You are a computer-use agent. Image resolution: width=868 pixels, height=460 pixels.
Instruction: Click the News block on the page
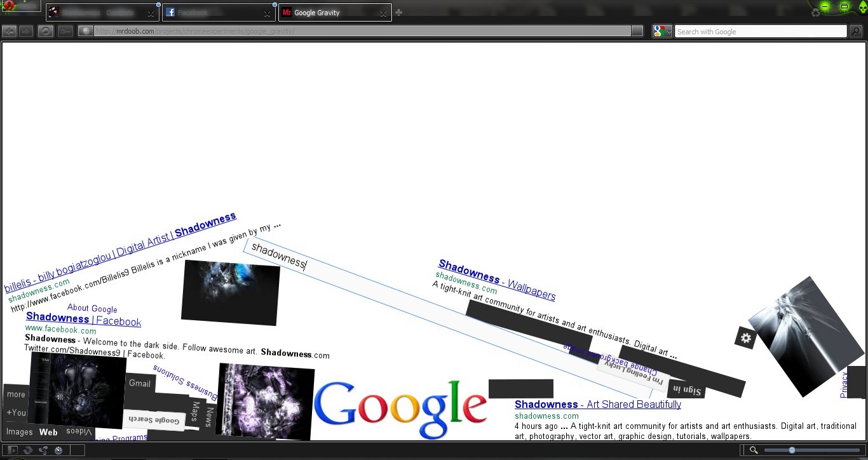pyautogui.click(x=209, y=417)
